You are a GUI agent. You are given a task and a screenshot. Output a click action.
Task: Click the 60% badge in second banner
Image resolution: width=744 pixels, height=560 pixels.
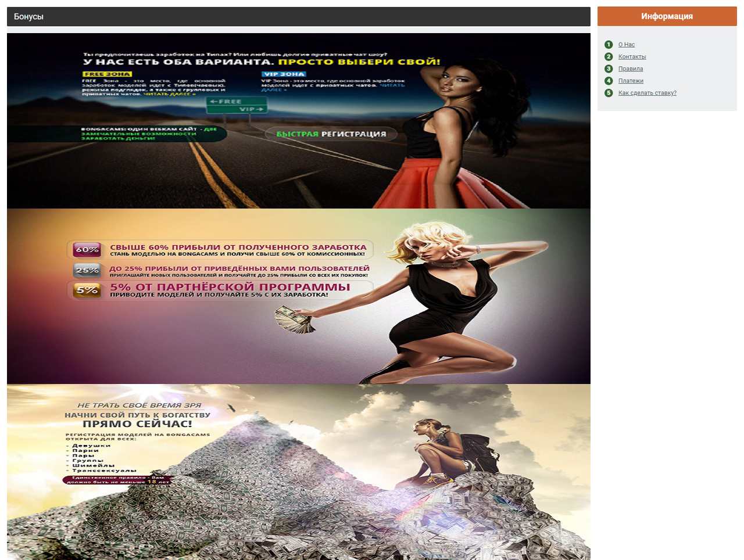click(87, 250)
